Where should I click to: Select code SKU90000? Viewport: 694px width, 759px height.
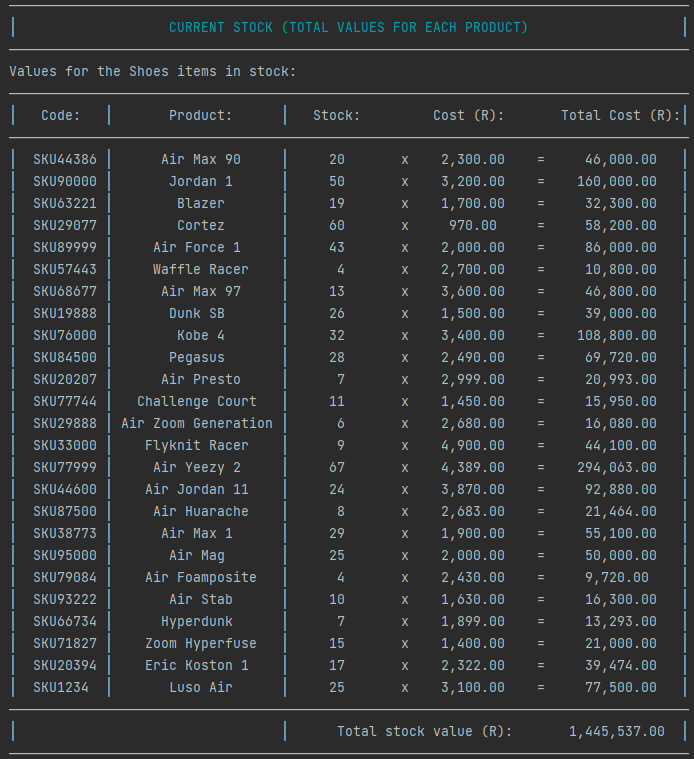(x=65, y=182)
